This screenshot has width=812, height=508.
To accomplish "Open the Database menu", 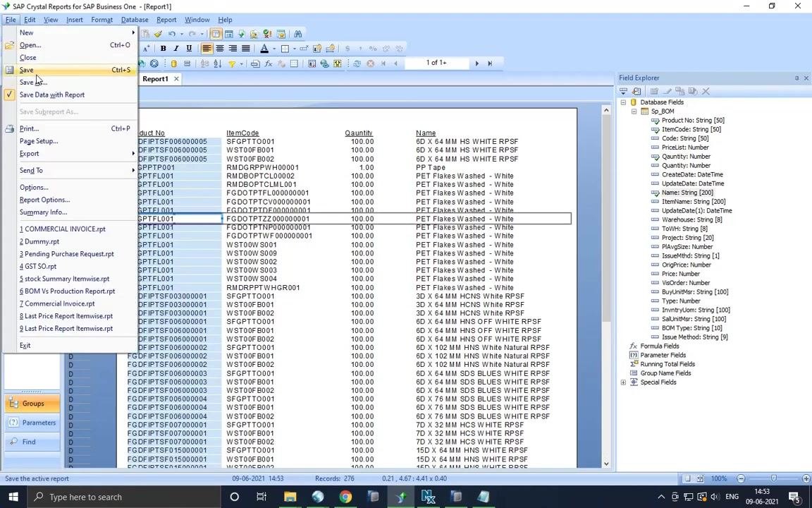I will pyautogui.click(x=135, y=20).
